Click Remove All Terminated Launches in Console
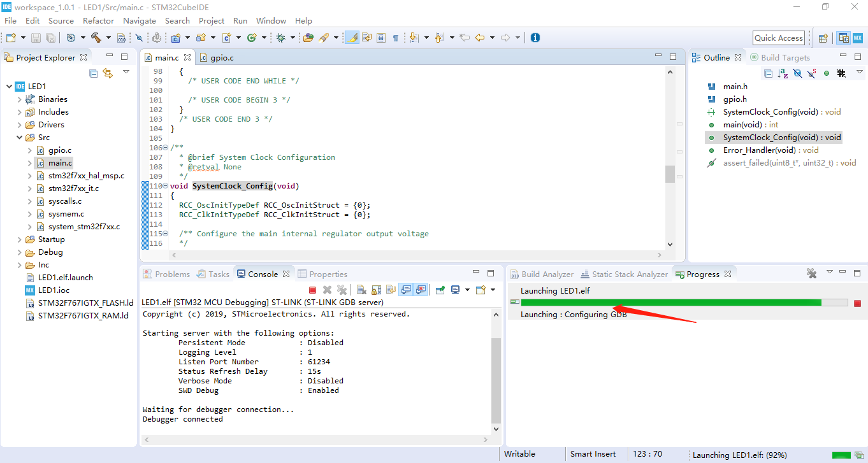Screen dimensions: 868x463 pyautogui.click(x=342, y=290)
